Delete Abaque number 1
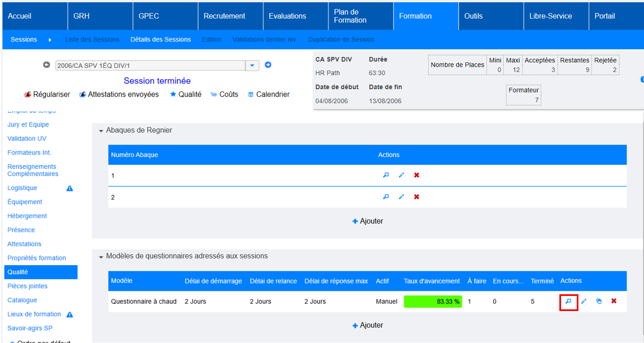 click(416, 175)
